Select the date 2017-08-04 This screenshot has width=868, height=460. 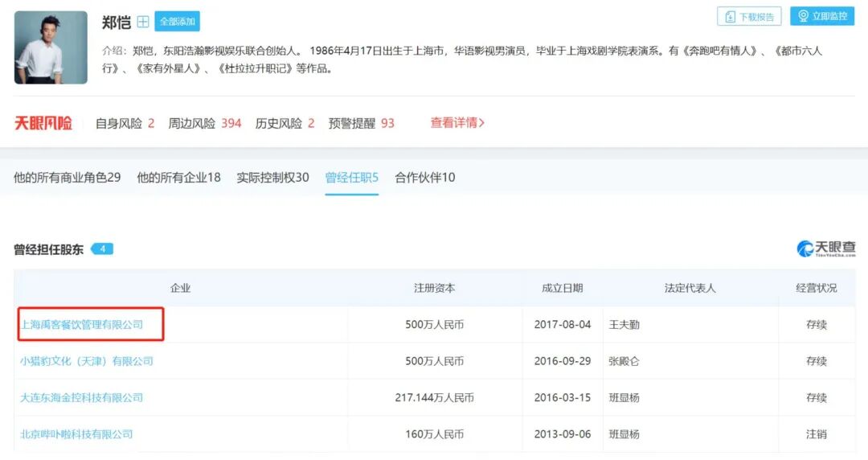coord(563,325)
